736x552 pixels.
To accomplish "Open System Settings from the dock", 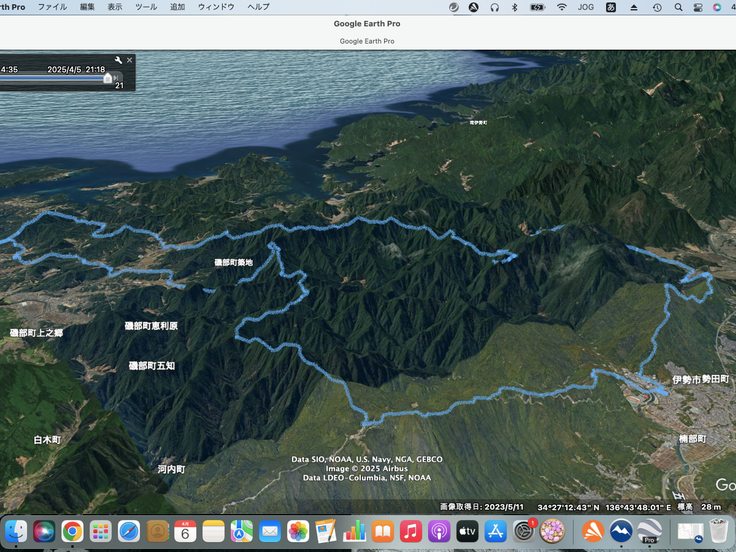I will (524, 530).
